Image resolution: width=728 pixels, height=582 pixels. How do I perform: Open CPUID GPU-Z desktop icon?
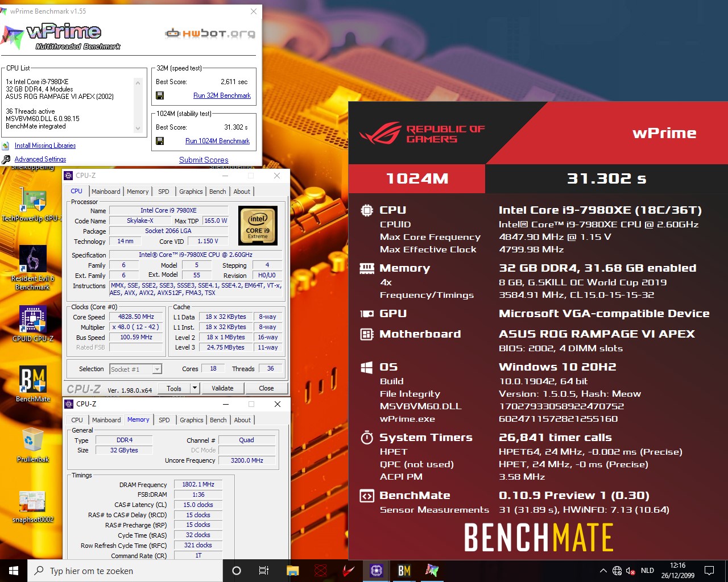(33, 319)
